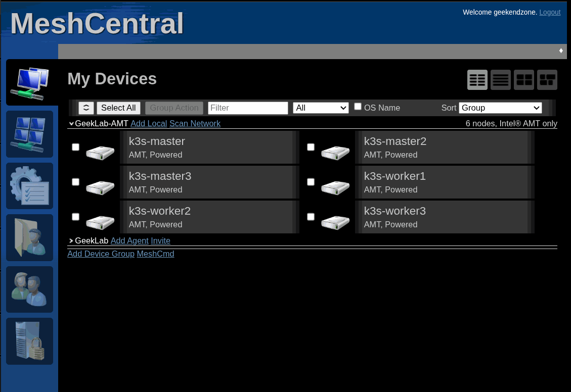This screenshot has height=392, width=571.
Task: Click into the Filter text field
Action: point(248,108)
